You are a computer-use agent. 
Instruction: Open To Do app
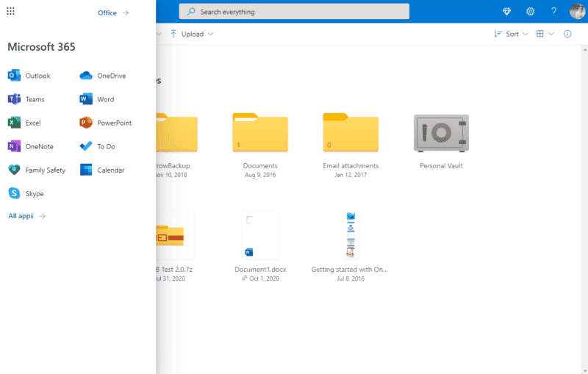[x=98, y=146]
